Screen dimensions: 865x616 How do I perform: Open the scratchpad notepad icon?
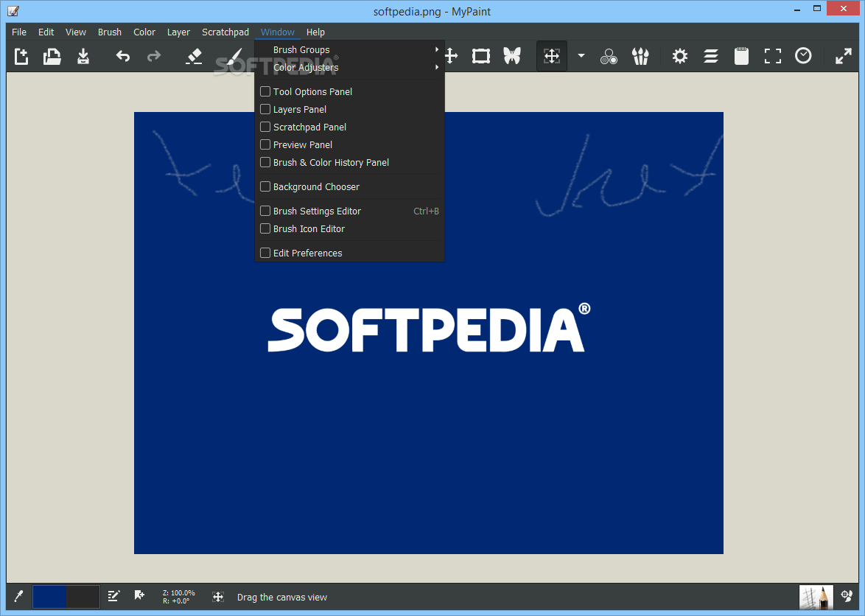tap(741, 56)
